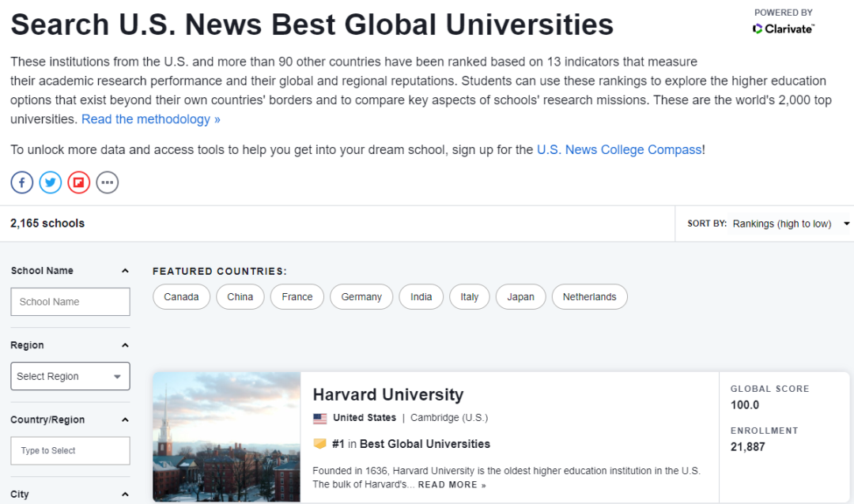Share the page on Twitter
Image resolution: width=854 pixels, height=504 pixels.
tap(50, 182)
